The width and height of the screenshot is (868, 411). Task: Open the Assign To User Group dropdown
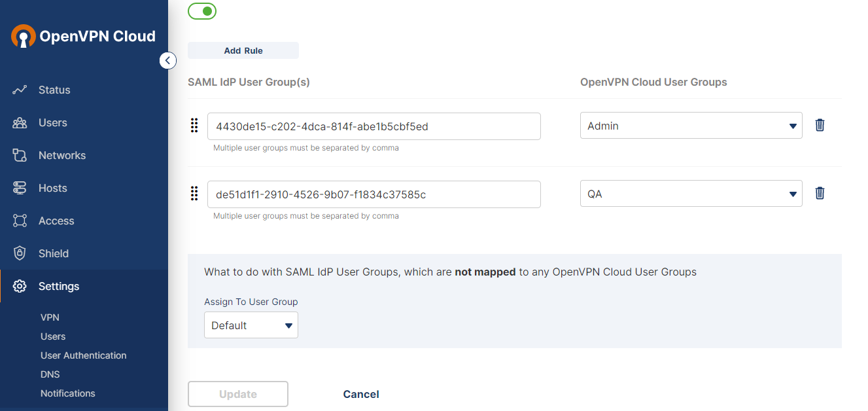pos(251,325)
